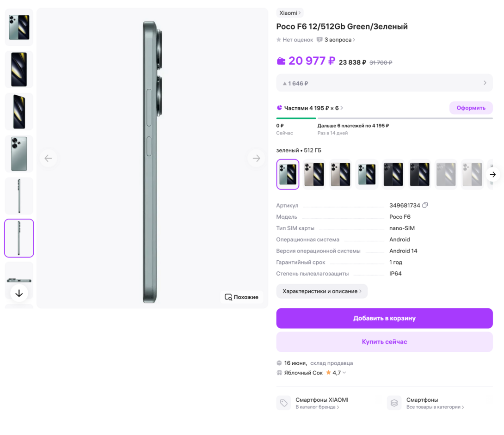The width and height of the screenshot is (504, 435).
Task: Open the 3 вопроса questions link
Action: (x=339, y=40)
